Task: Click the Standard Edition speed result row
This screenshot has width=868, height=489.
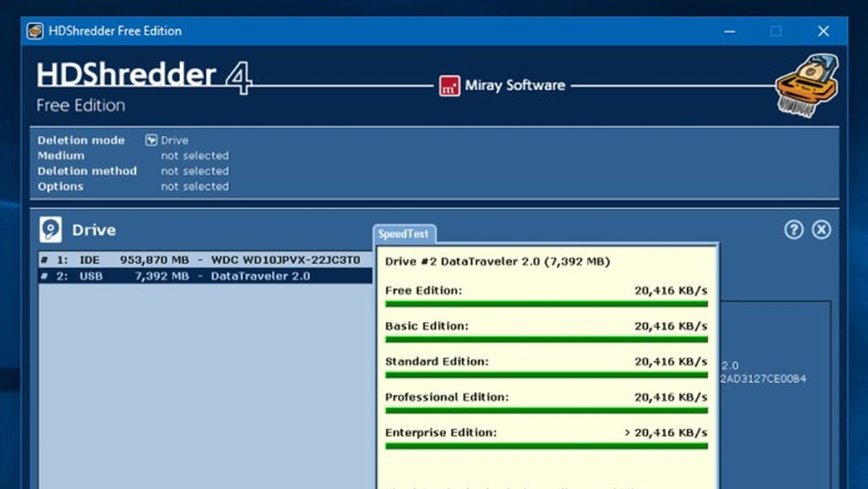Action: pyautogui.click(x=547, y=361)
